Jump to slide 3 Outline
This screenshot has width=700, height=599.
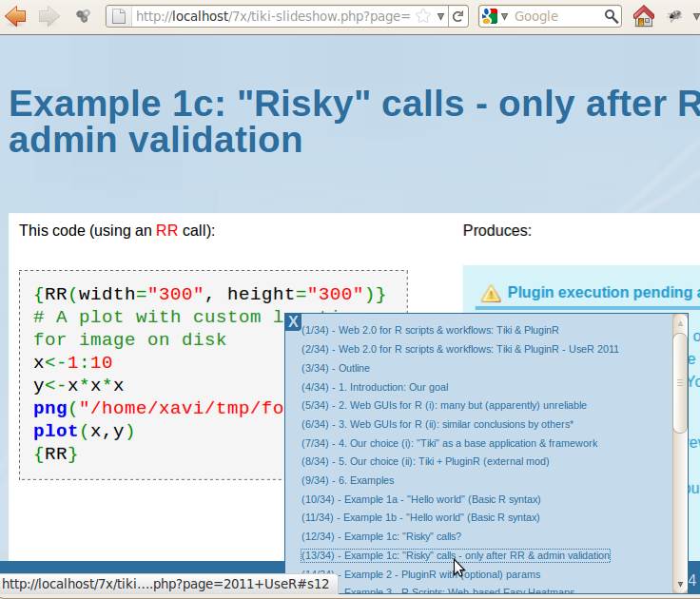(336, 368)
